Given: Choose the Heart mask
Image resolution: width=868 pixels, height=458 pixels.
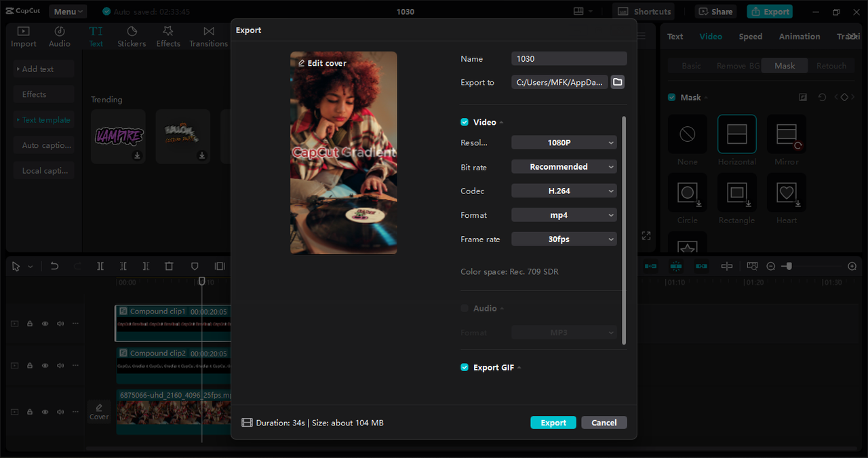Looking at the screenshot, I should [x=787, y=193].
